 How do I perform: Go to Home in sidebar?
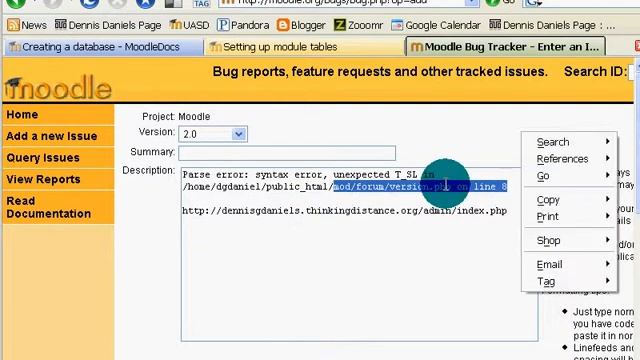point(58,114)
